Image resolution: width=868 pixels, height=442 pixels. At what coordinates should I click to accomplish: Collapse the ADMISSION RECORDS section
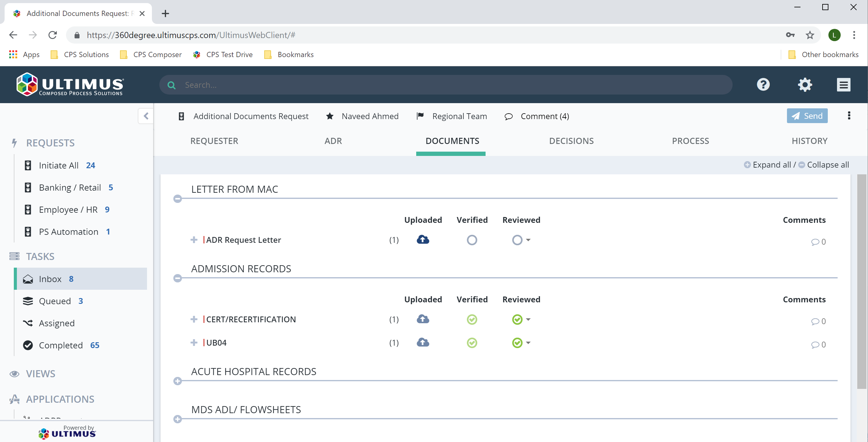[x=178, y=278]
